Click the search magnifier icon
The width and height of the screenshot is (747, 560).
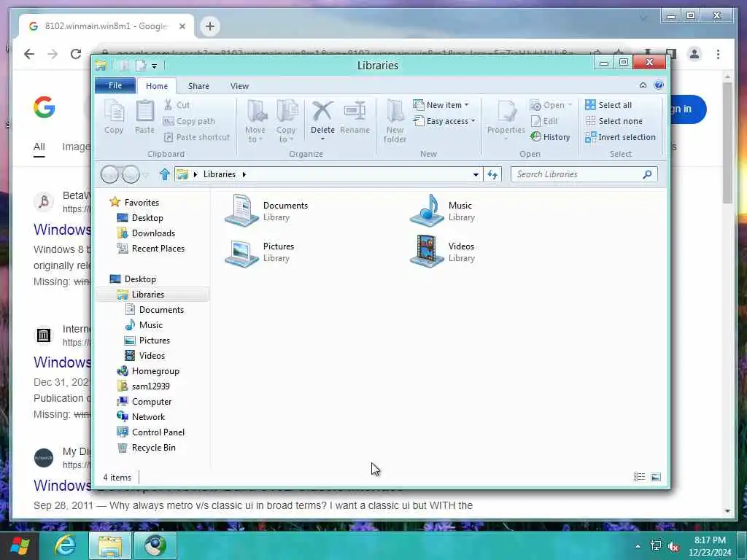click(647, 174)
